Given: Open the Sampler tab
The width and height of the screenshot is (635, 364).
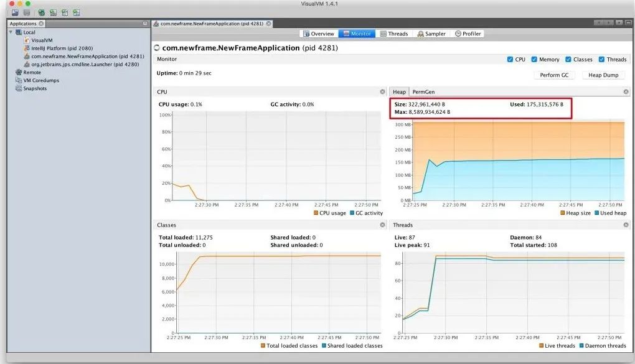Looking at the screenshot, I should point(431,34).
